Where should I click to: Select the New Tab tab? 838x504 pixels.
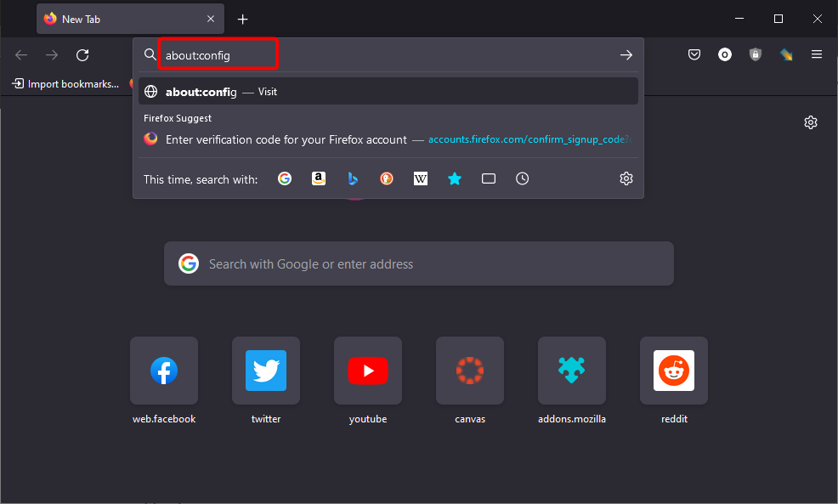click(130, 19)
